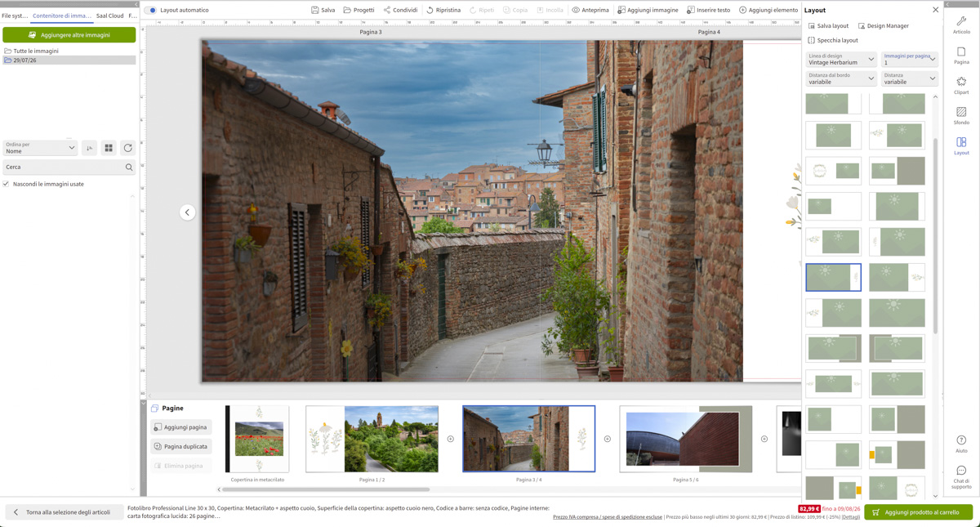Screen dimensions: 980x527
Task: Select the Layout sidebar icon
Action: 961,145
